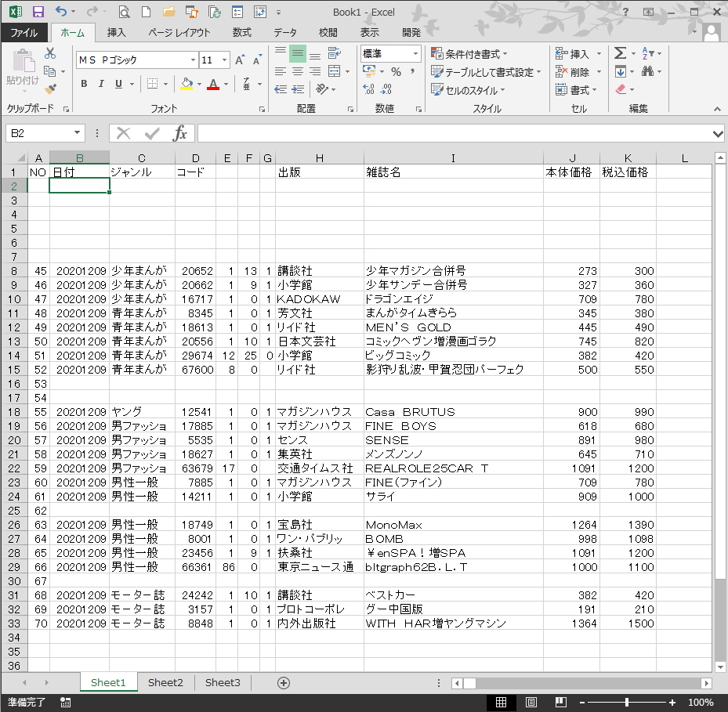
Task: Apply cell borders with the border icon
Action: (152, 84)
